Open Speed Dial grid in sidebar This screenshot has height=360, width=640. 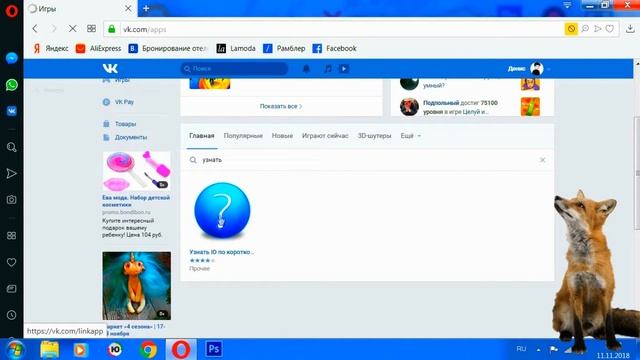coord(11,236)
